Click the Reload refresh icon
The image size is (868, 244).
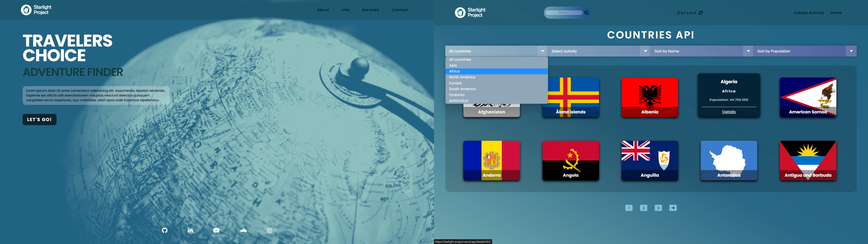701,13
